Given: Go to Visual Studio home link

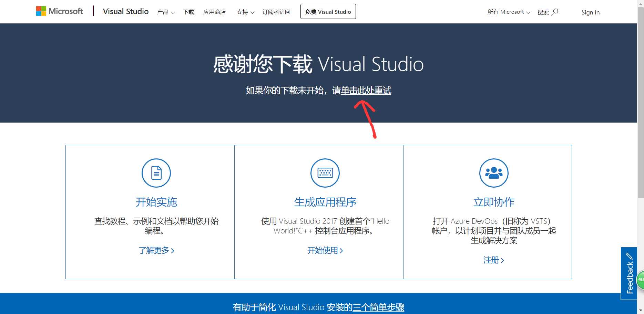Looking at the screenshot, I should pos(126,11).
